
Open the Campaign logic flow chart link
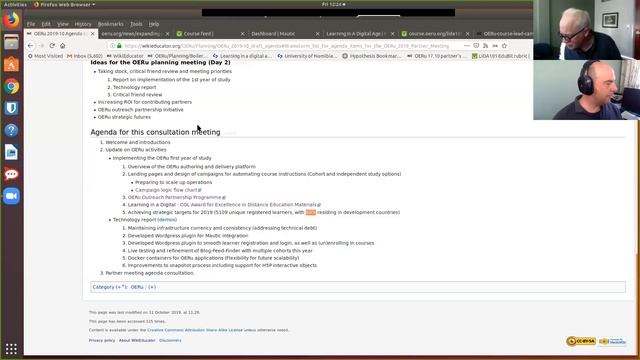coord(168,190)
